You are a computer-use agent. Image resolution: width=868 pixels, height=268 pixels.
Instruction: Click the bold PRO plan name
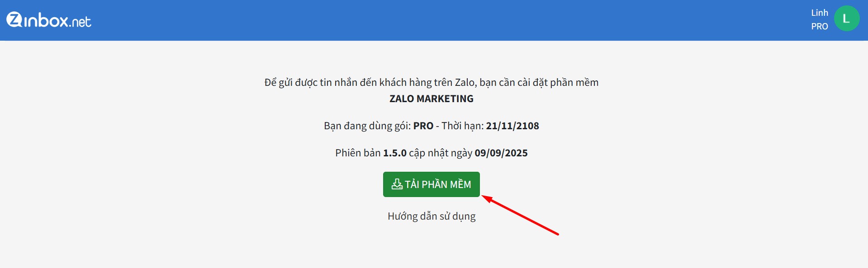[423, 126]
